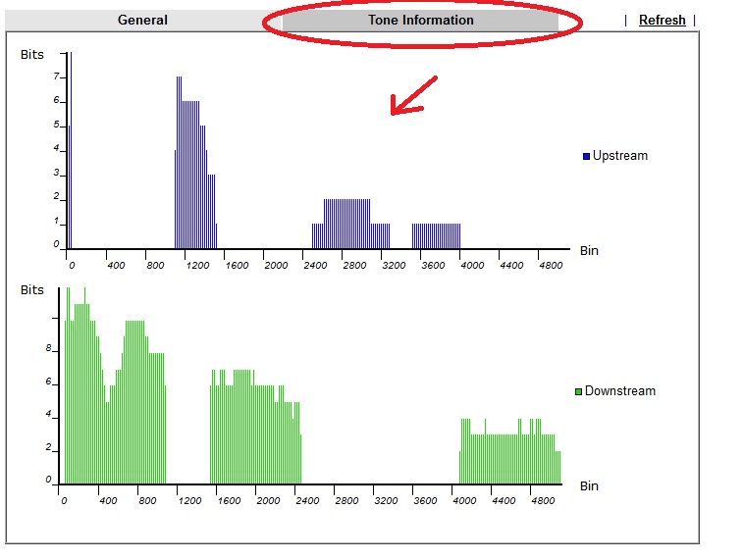Click 800 on downstream chart axis
The width and height of the screenshot is (744, 560).
[147, 501]
